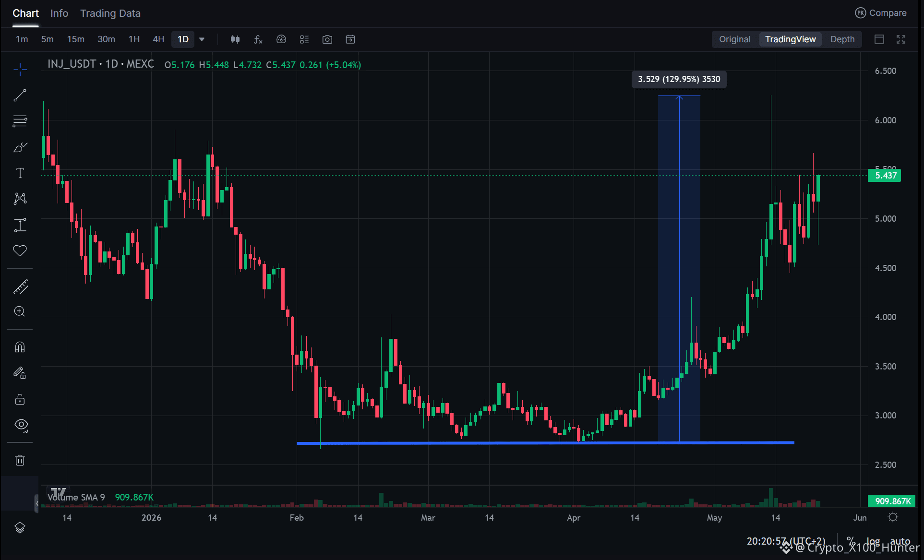
Task: Open the candlestick chart type selector
Action: 235,39
